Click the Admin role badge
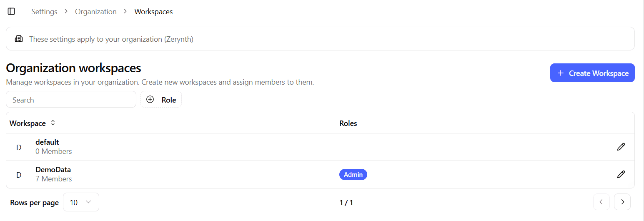The height and width of the screenshot is (221, 644). point(353,174)
